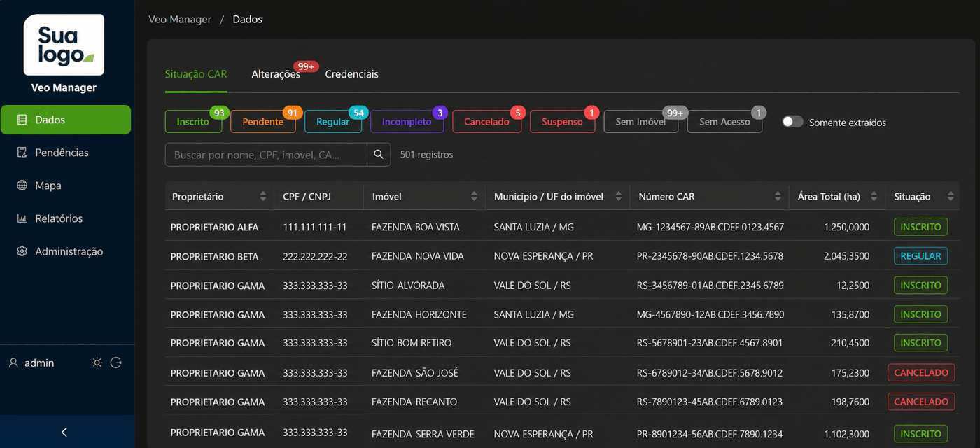This screenshot has width=980, height=448.
Task: Click CPF 111.111.111-11 cell
Action: [315, 227]
